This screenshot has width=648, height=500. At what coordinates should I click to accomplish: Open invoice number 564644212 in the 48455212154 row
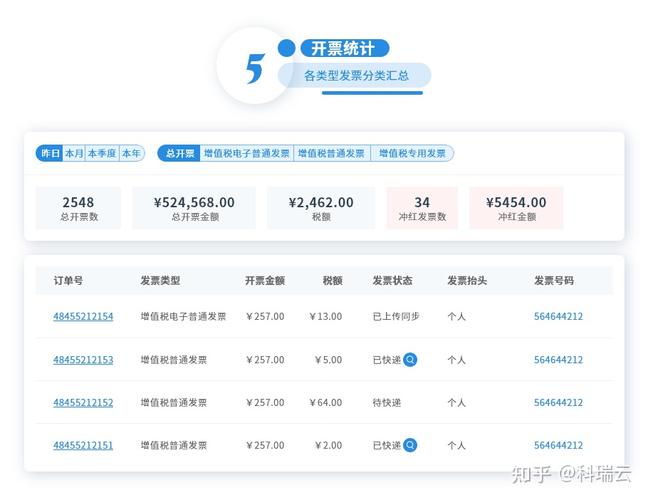[558, 317]
